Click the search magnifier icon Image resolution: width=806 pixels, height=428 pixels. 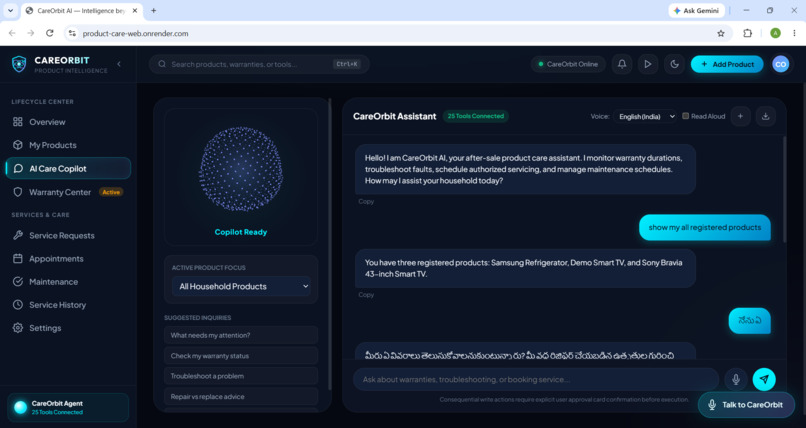[162, 64]
